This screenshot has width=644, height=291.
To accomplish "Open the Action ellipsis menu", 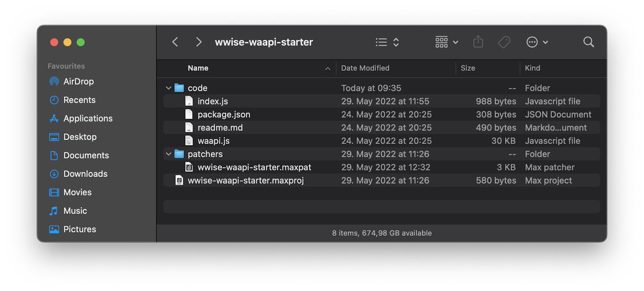I will (x=537, y=42).
